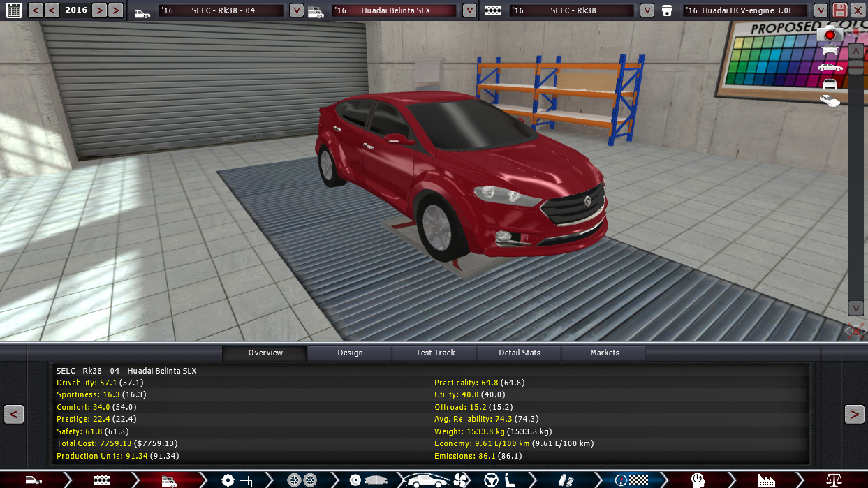The width and height of the screenshot is (868, 488).
Task: Open the steering wheel and seat interior step
Action: pyautogui.click(x=500, y=480)
